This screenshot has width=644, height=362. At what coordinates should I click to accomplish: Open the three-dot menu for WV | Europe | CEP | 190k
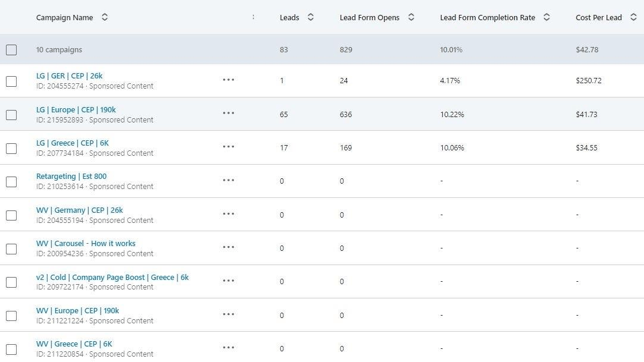(x=229, y=314)
